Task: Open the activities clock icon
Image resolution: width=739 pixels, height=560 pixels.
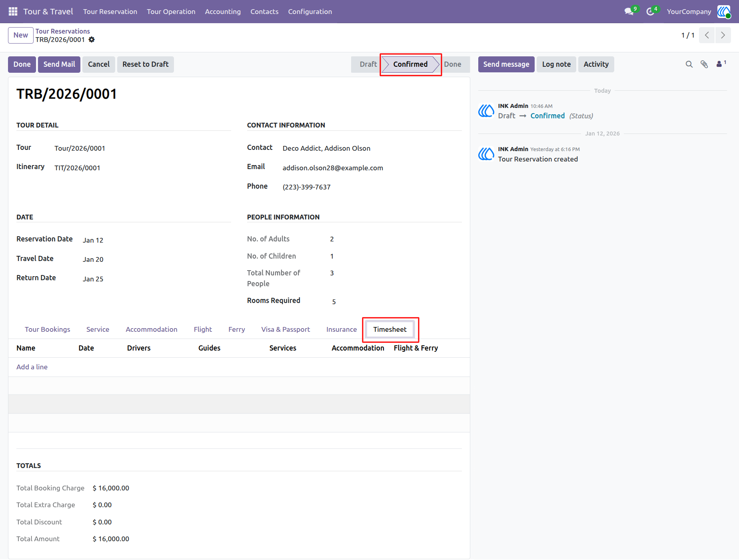Action: click(651, 12)
